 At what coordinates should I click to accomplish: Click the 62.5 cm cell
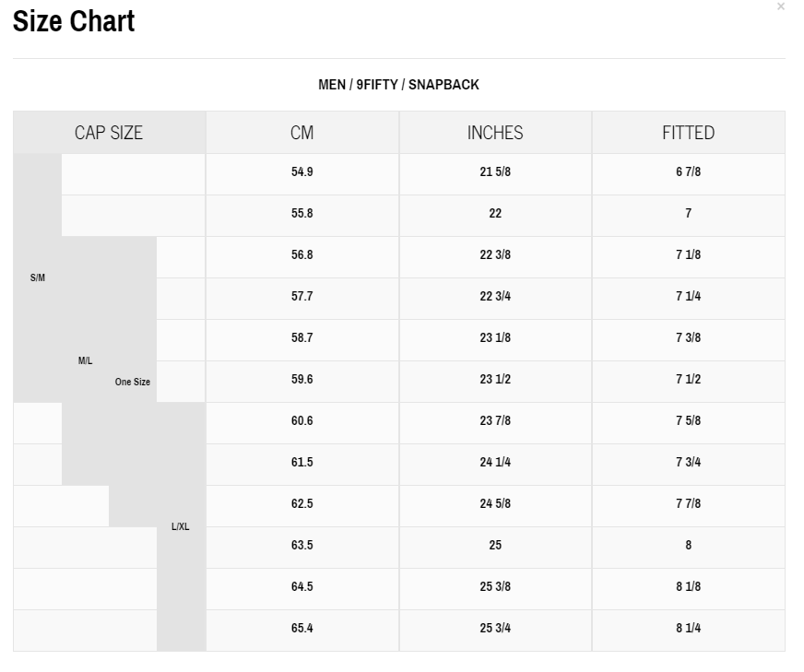[x=302, y=504]
